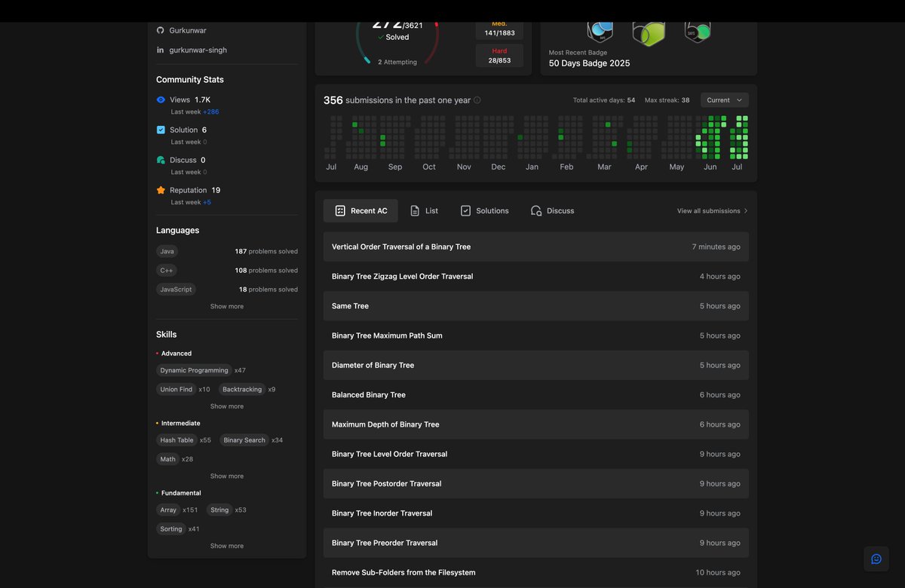Open Binary Tree Zigzag Level Order Traversal

click(536, 277)
